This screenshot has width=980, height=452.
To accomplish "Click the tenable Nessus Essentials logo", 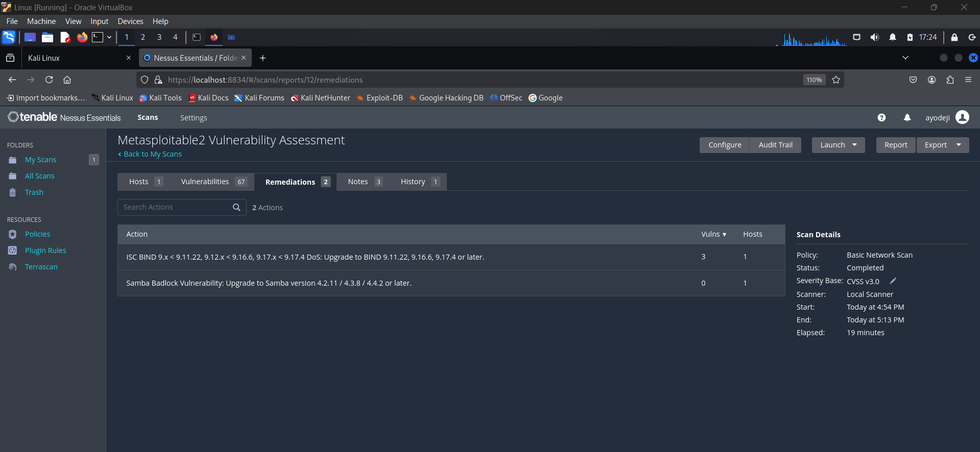I will point(64,117).
